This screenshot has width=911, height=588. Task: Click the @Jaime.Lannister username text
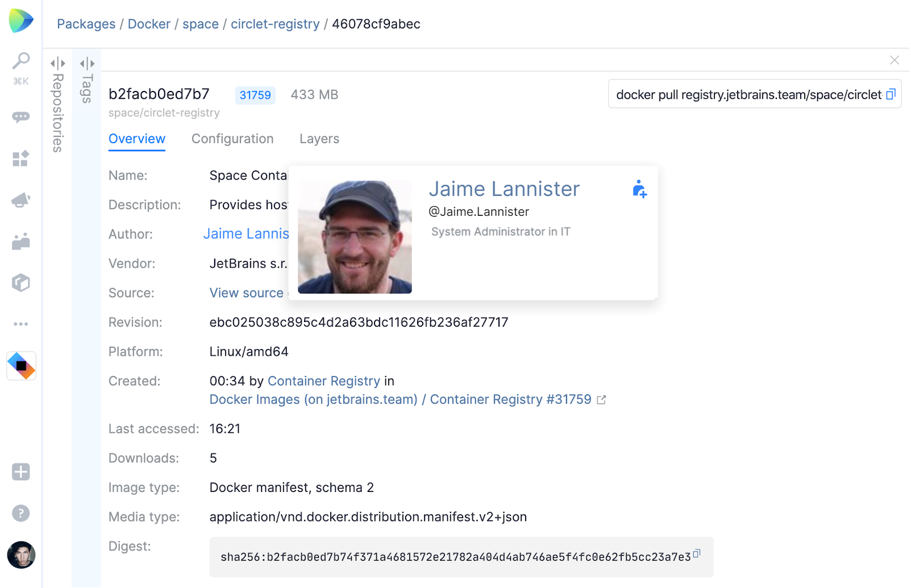point(479,211)
